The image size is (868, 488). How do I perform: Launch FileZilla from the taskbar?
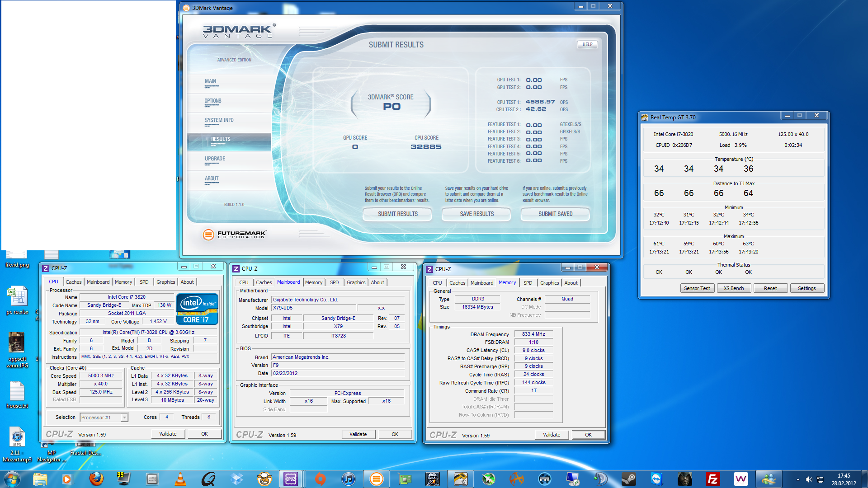[712, 479]
